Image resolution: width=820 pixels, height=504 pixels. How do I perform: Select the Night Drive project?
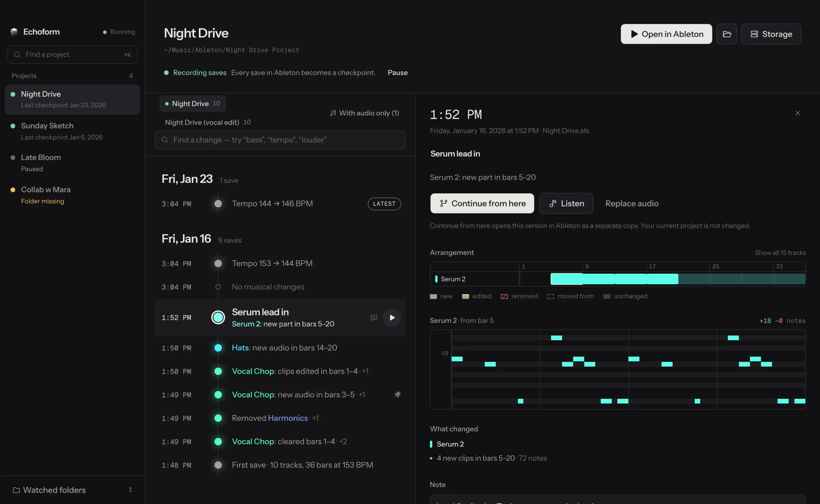click(x=72, y=99)
